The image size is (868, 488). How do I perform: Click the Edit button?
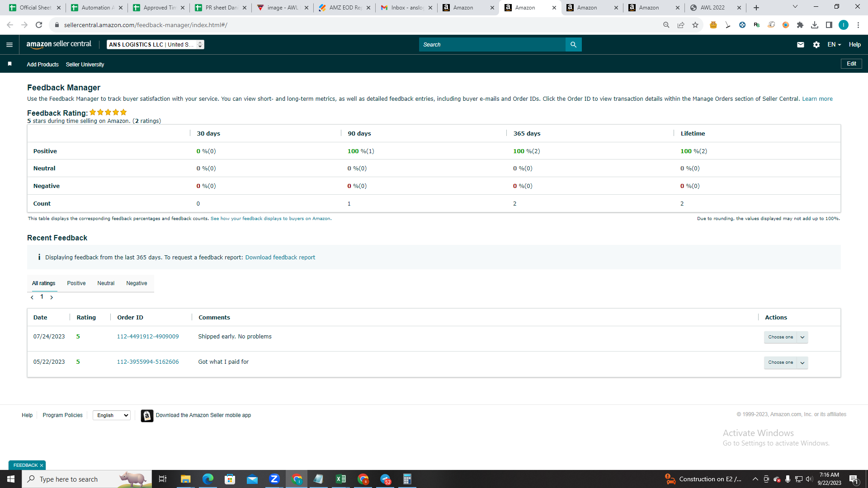(x=851, y=64)
